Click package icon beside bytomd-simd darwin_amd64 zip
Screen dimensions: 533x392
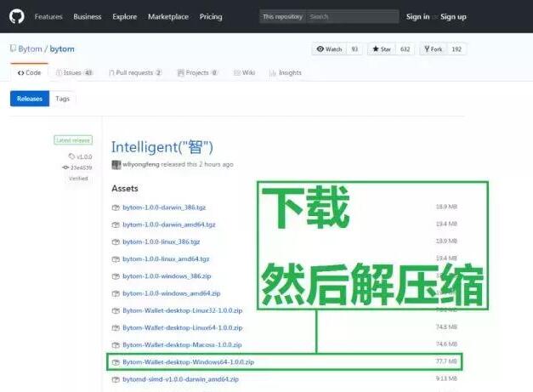[116, 379]
